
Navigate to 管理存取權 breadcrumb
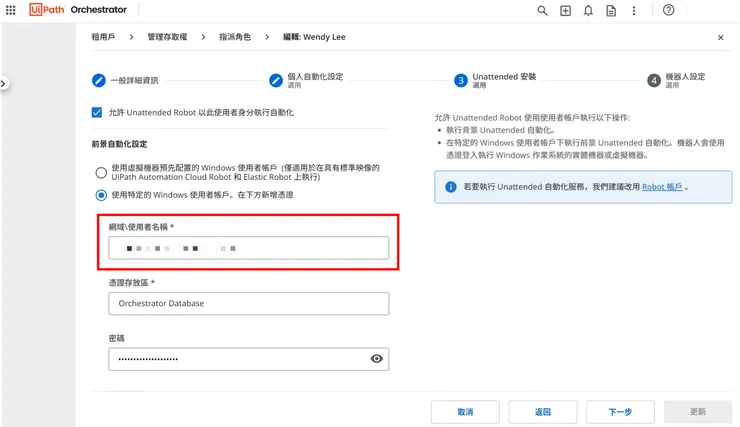coord(168,37)
